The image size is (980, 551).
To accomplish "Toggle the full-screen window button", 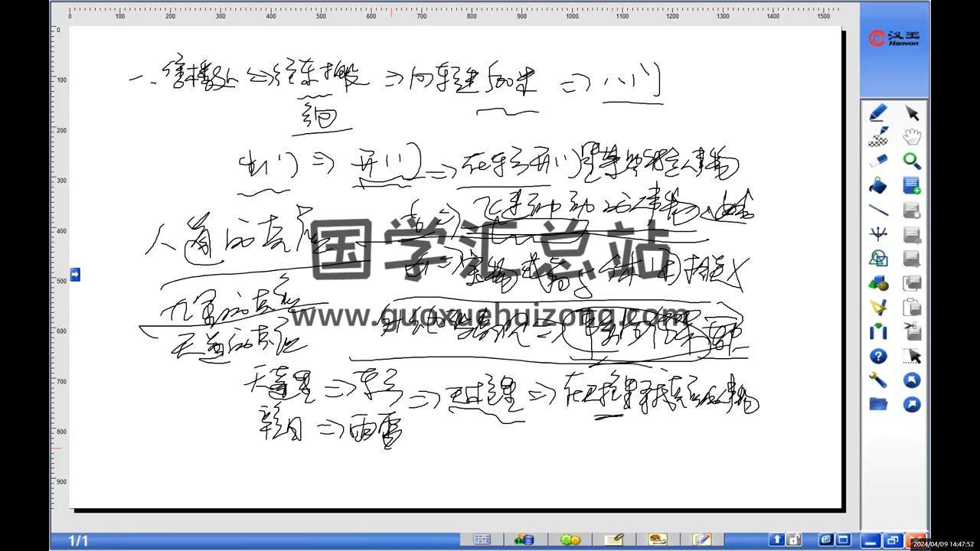I will [843, 540].
